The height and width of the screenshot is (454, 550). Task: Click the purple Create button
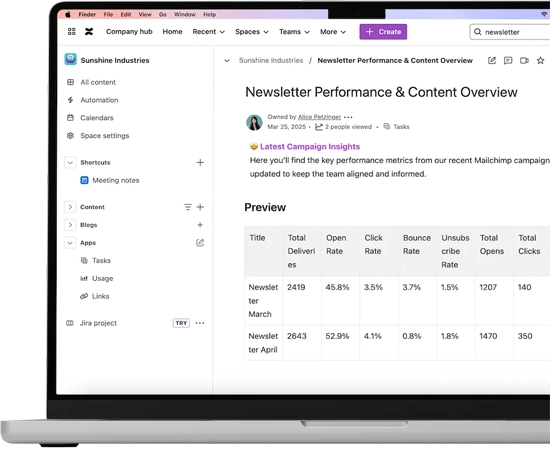coord(383,32)
